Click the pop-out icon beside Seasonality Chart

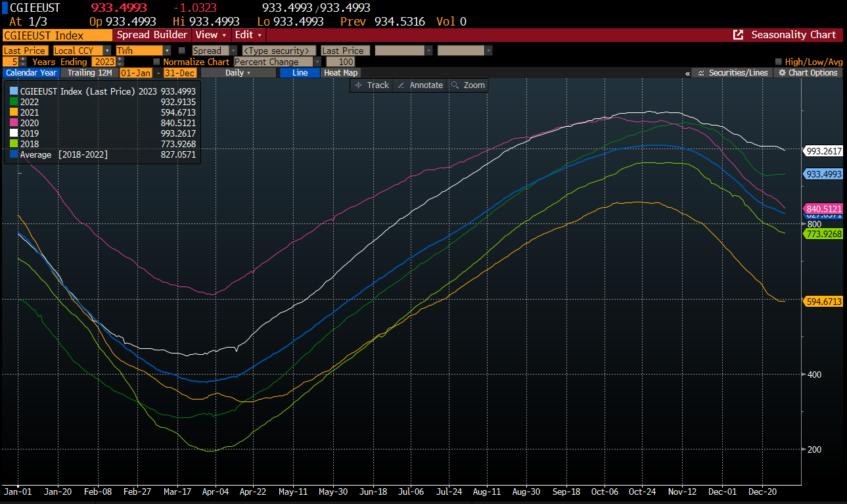[x=739, y=35]
